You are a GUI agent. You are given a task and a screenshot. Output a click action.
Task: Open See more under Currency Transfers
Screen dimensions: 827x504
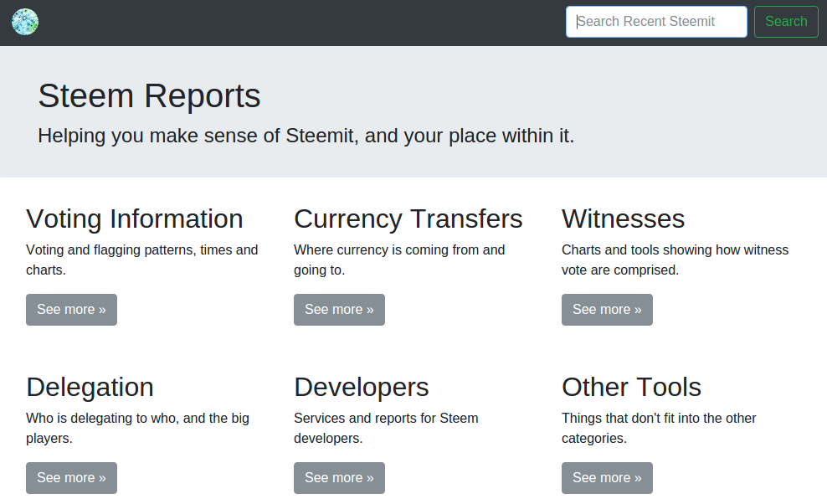point(339,310)
